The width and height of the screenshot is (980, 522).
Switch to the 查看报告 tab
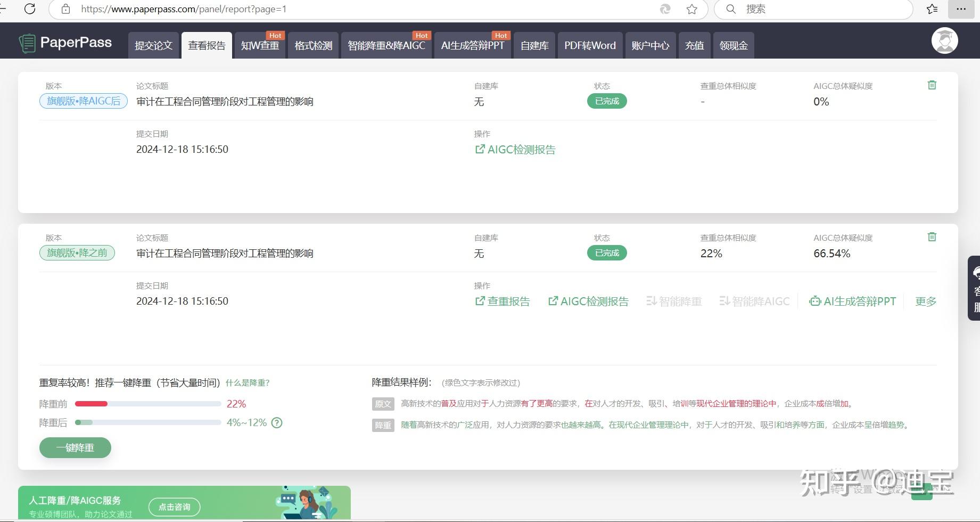coord(207,45)
